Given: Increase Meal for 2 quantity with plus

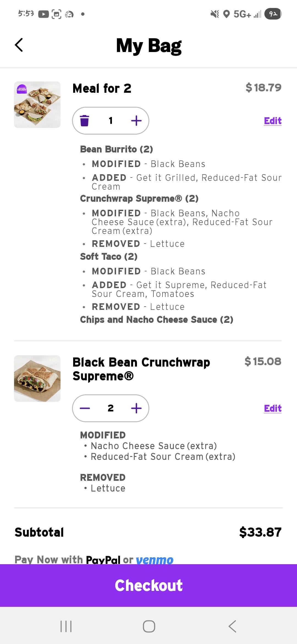Looking at the screenshot, I should coord(136,121).
